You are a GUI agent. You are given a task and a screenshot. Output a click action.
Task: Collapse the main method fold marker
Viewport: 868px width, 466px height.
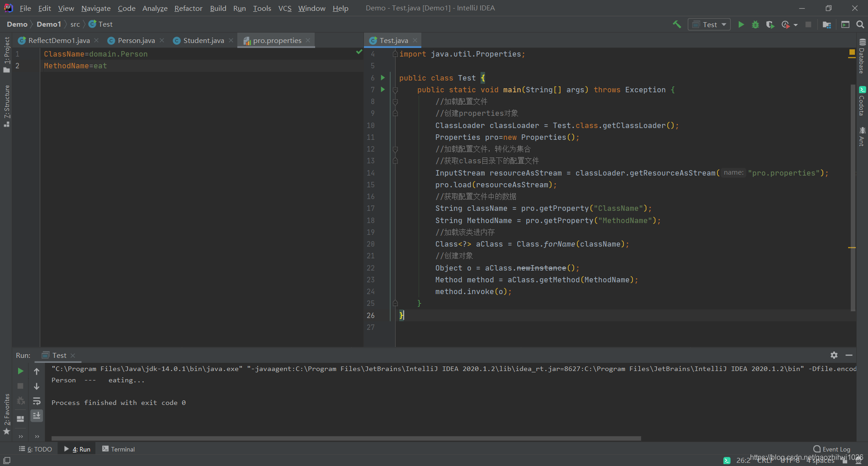point(395,90)
